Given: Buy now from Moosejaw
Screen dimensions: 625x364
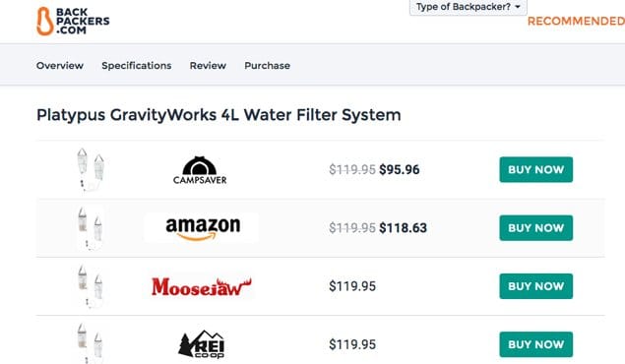Looking at the screenshot, I should [536, 286].
